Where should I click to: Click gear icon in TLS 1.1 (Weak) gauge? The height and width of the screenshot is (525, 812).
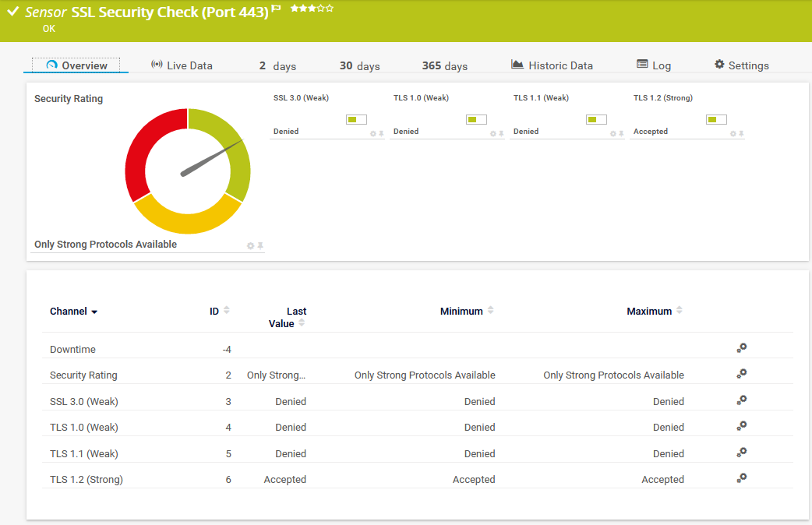(613, 134)
